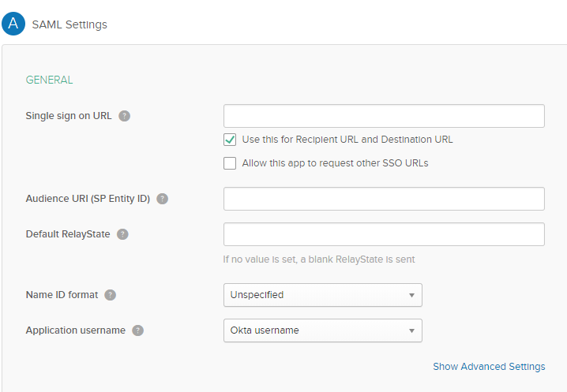The image size is (567, 392).
Task: Click the GENERAL section label
Action: (49, 80)
